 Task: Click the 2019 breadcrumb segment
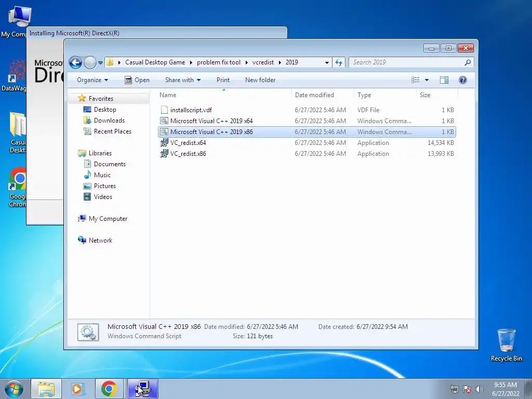pyautogui.click(x=292, y=62)
